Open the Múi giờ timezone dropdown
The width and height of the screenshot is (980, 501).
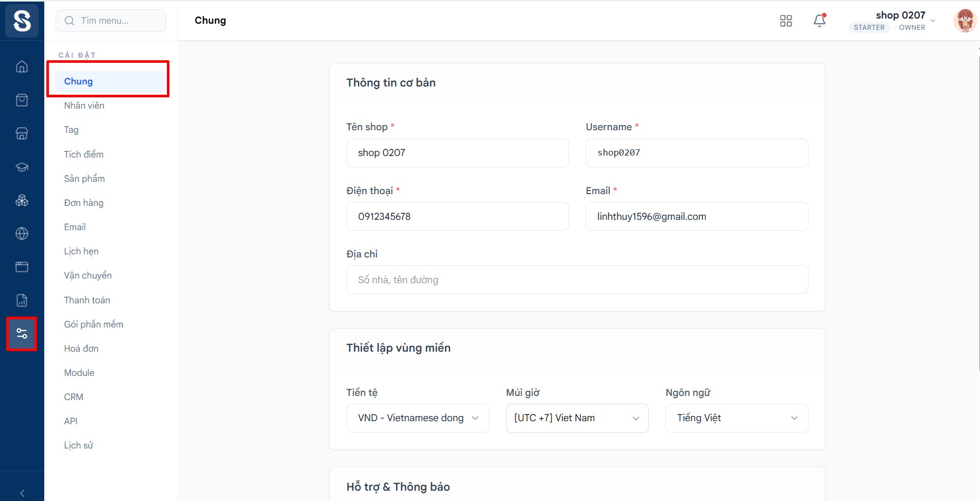(577, 418)
